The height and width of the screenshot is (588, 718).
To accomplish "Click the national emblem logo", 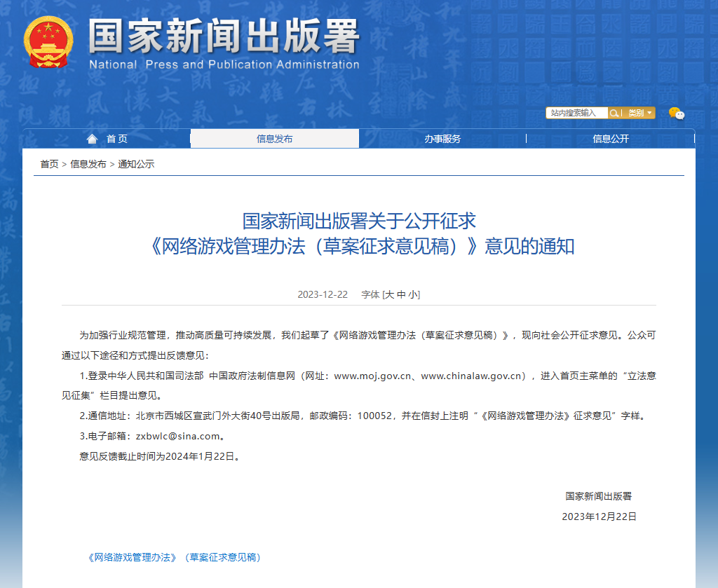I will point(48,41).
